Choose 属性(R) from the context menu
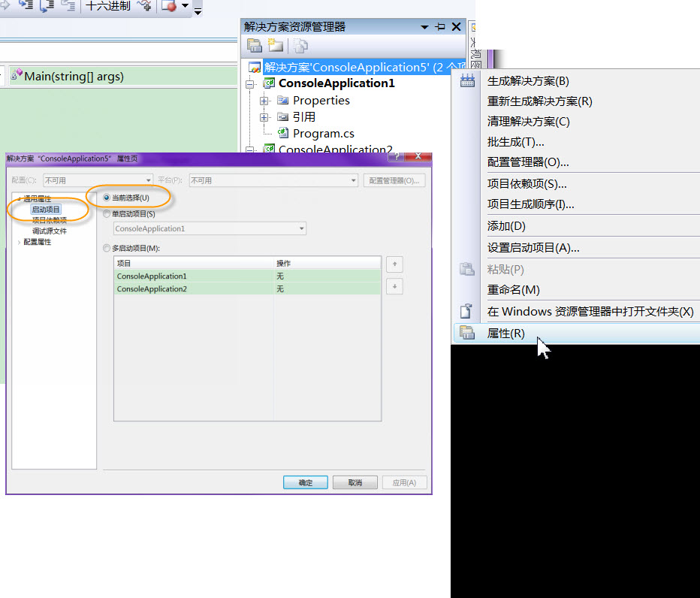The image size is (700, 598). pyautogui.click(x=576, y=333)
